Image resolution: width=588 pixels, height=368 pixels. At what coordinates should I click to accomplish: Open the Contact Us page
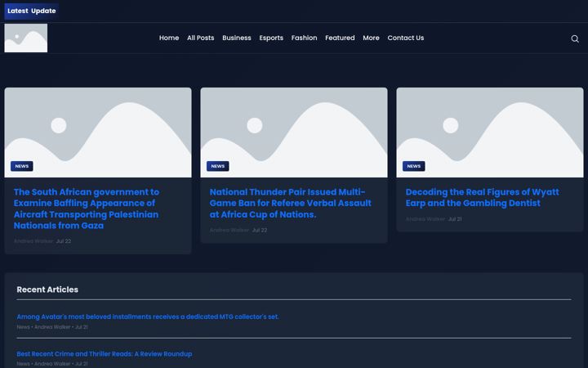tap(406, 38)
